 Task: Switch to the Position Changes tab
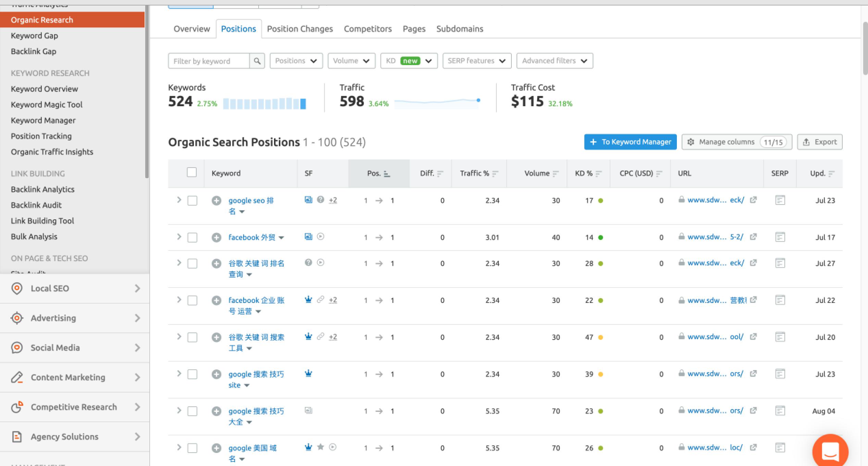point(300,29)
